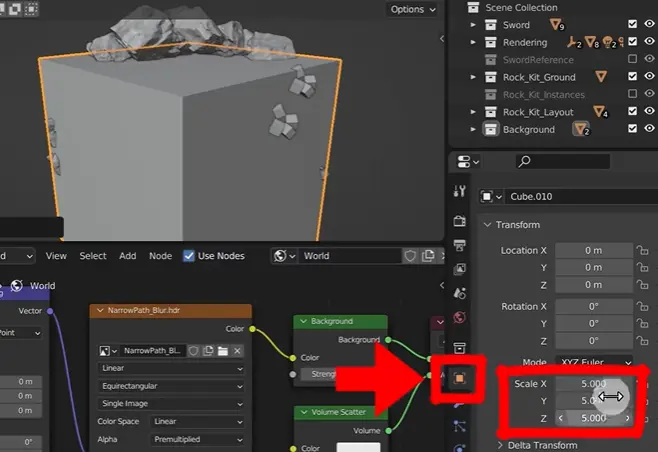Open Alpha Premultiplied dropdown
The width and height of the screenshot is (658, 452).
click(x=197, y=439)
